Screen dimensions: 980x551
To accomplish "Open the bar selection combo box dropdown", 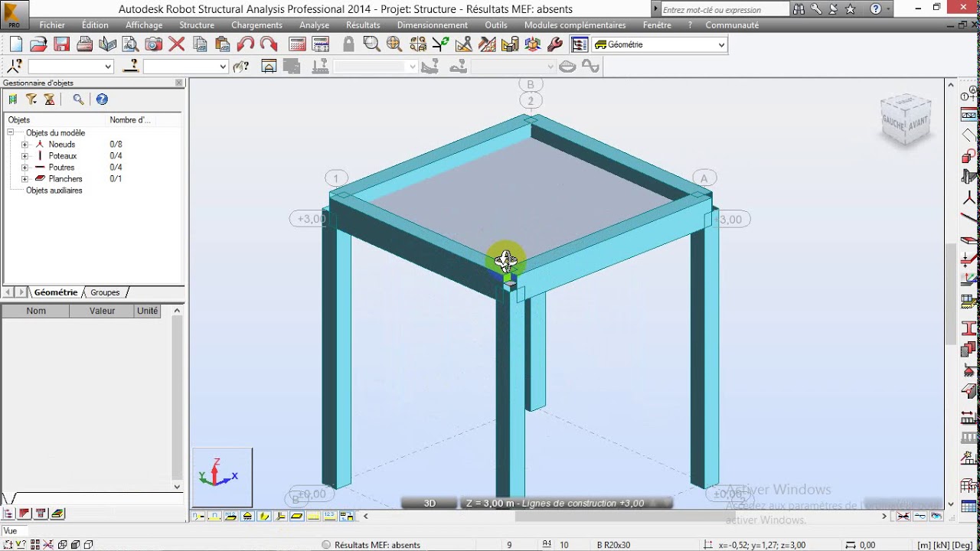I will (x=223, y=67).
